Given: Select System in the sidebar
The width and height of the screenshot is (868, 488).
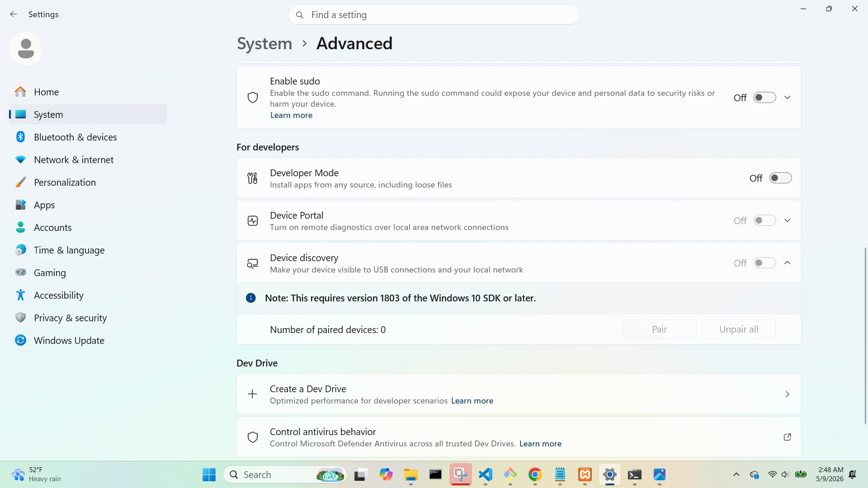Looking at the screenshot, I should coord(88,114).
